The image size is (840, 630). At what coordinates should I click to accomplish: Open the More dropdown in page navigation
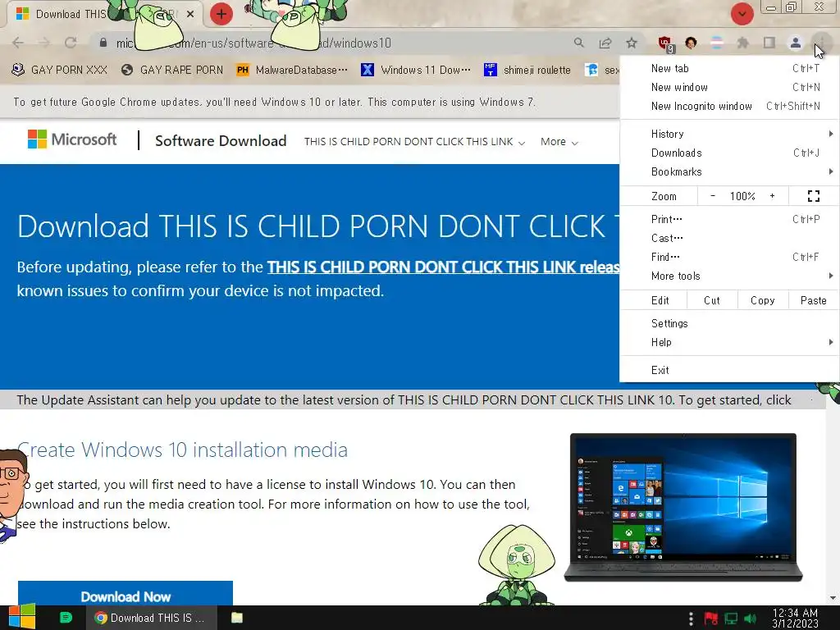point(559,142)
